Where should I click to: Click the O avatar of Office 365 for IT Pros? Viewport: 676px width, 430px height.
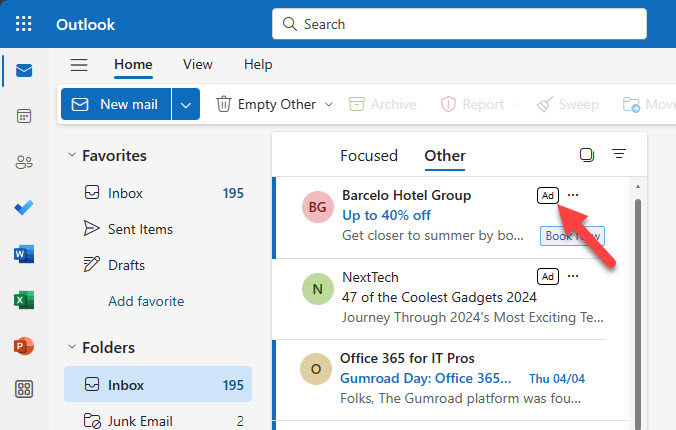pos(316,369)
